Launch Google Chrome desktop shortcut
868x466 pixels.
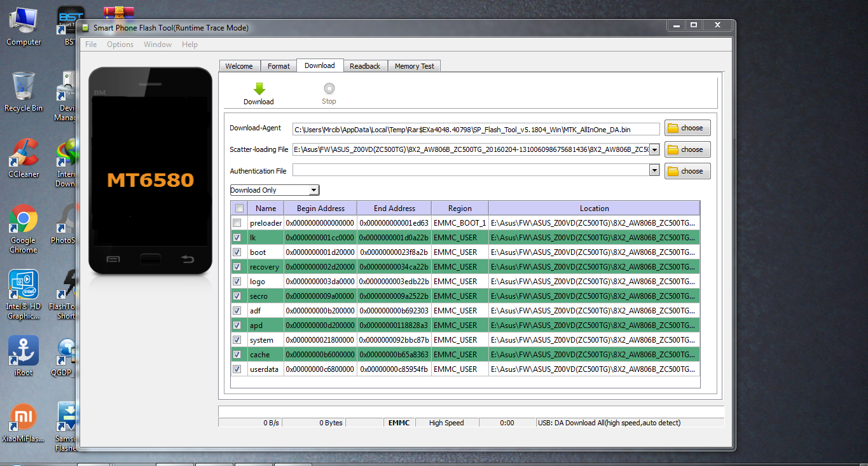(x=24, y=229)
